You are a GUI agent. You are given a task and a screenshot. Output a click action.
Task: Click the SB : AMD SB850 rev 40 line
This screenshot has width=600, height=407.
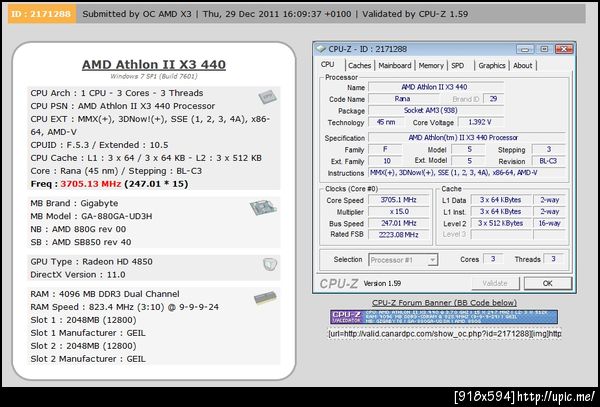(81, 242)
